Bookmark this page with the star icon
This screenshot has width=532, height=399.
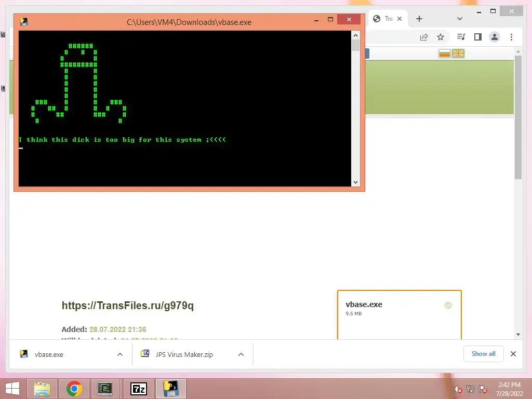point(441,37)
